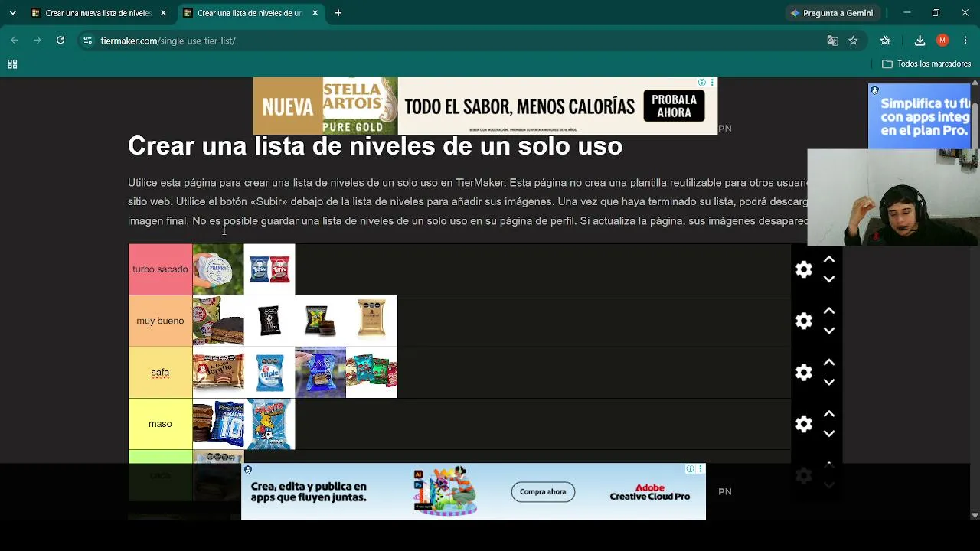Move muy bueno row up
Screen dimensions: 980x551
pyautogui.click(x=828, y=311)
